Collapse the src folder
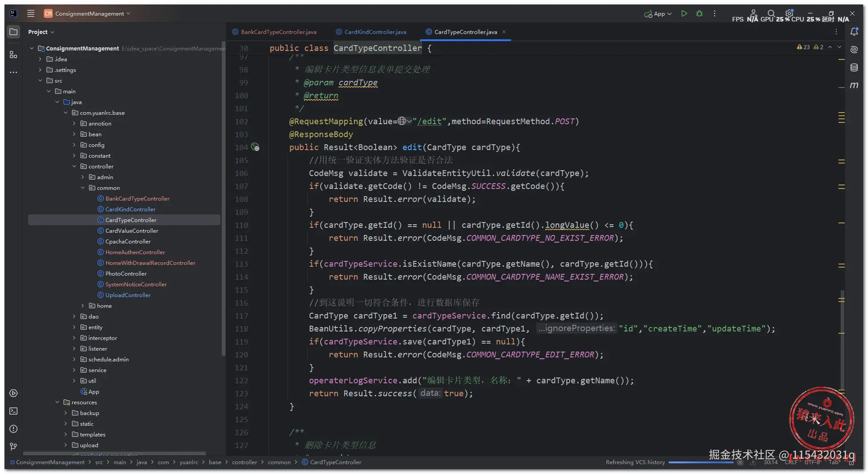This screenshot has height=474, width=868. point(40,80)
